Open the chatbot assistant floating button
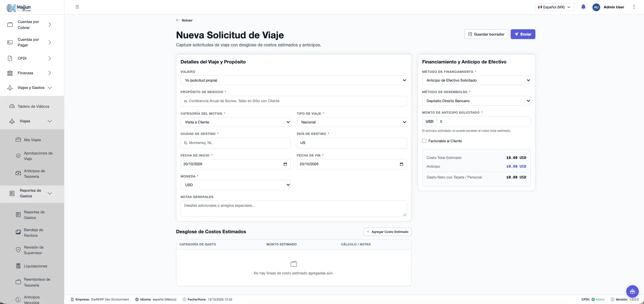The image size is (644, 304). click(x=632, y=291)
